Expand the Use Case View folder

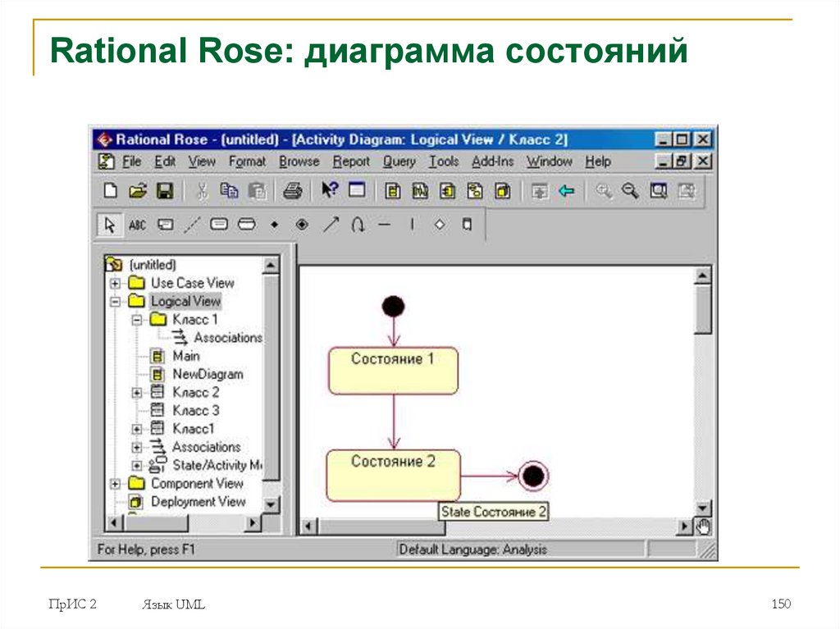(115, 283)
